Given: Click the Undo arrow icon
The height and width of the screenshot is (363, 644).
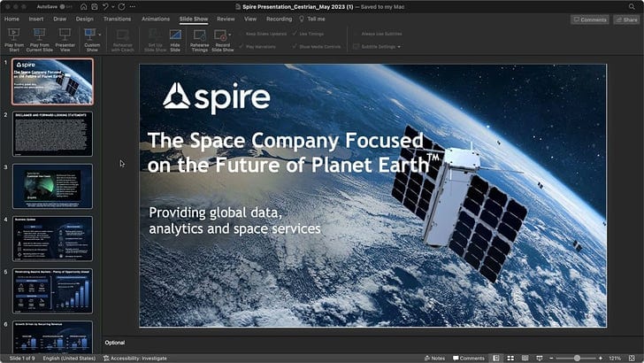Looking at the screenshot, I should 105,6.
